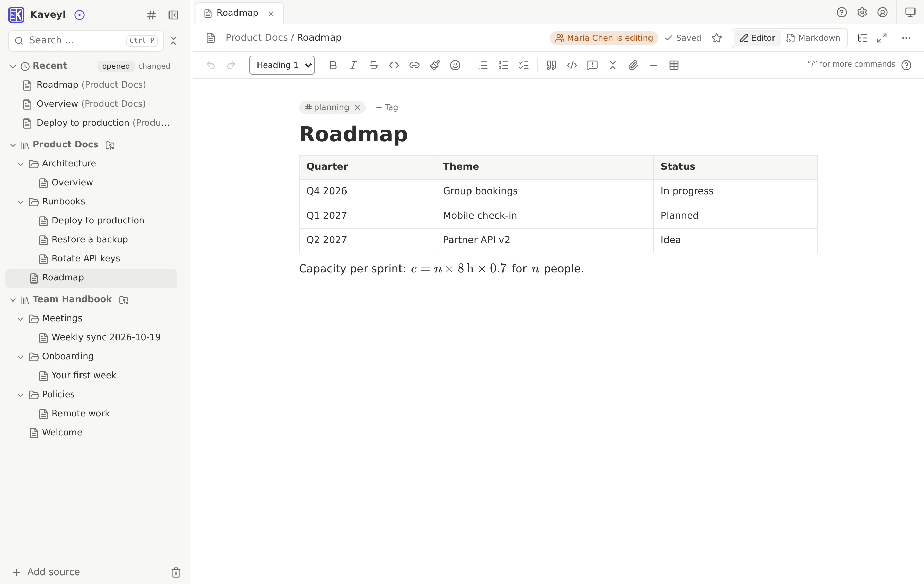The height and width of the screenshot is (584, 924).
Task: Insert a task checklist
Action: (x=523, y=65)
